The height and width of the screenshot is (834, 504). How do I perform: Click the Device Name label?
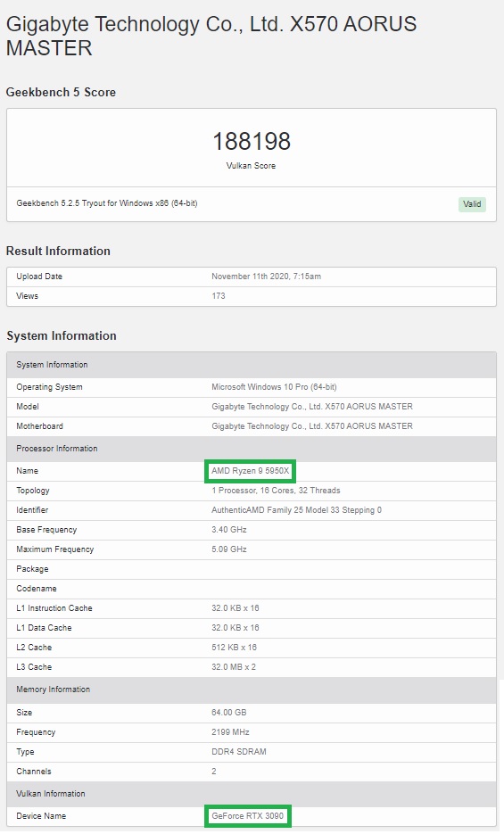pos(41,817)
